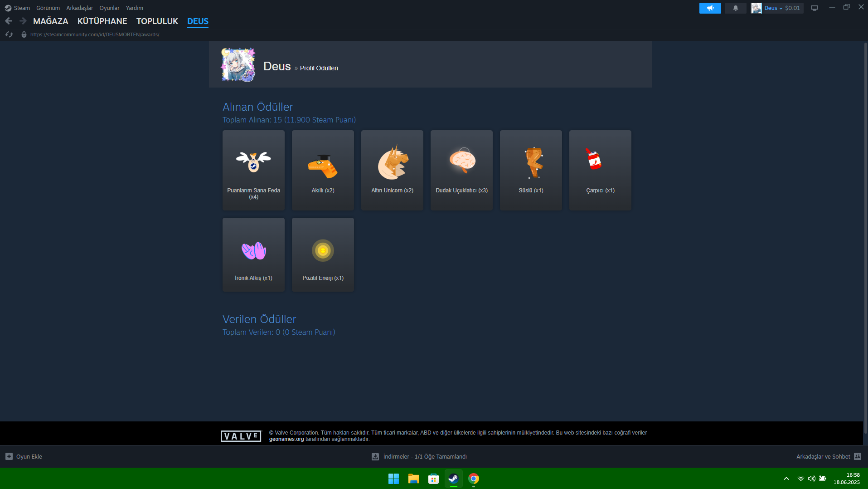Image resolution: width=868 pixels, height=489 pixels.
Task: Click the account avatar in top bar
Action: (x=756, y=8)
